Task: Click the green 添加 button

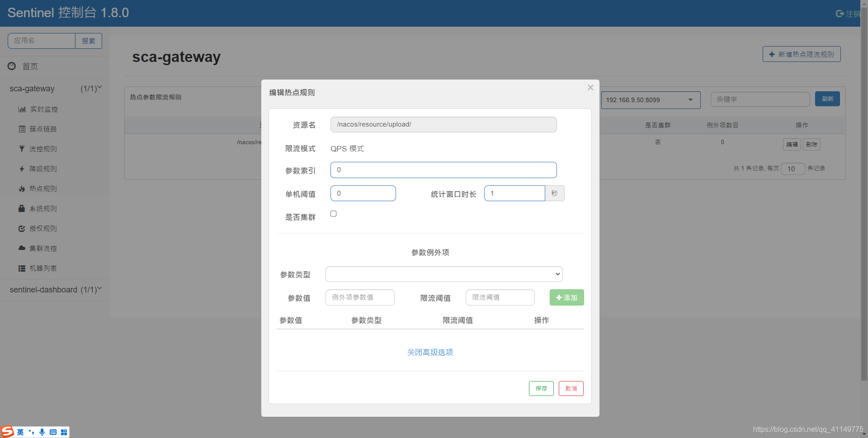Action: point(566,297)
